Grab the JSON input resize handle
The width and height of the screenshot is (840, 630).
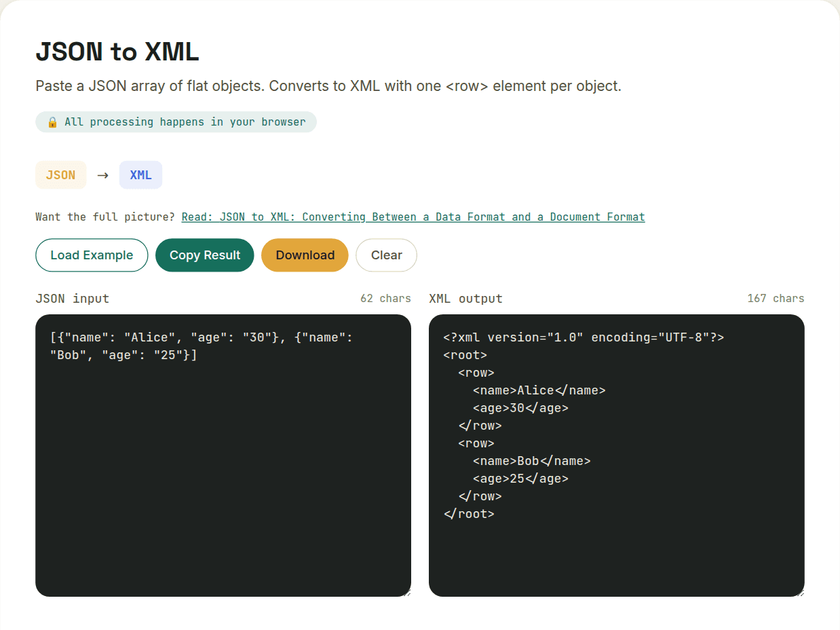coord(406,593)
